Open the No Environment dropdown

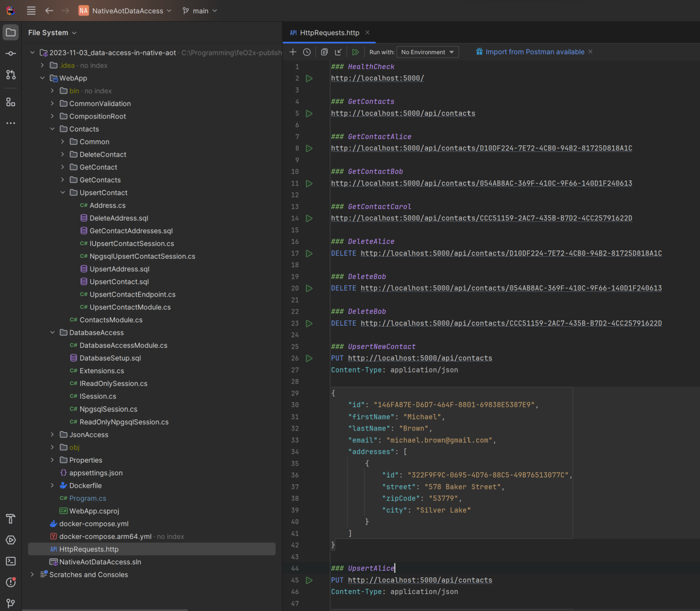click(427, 52)
